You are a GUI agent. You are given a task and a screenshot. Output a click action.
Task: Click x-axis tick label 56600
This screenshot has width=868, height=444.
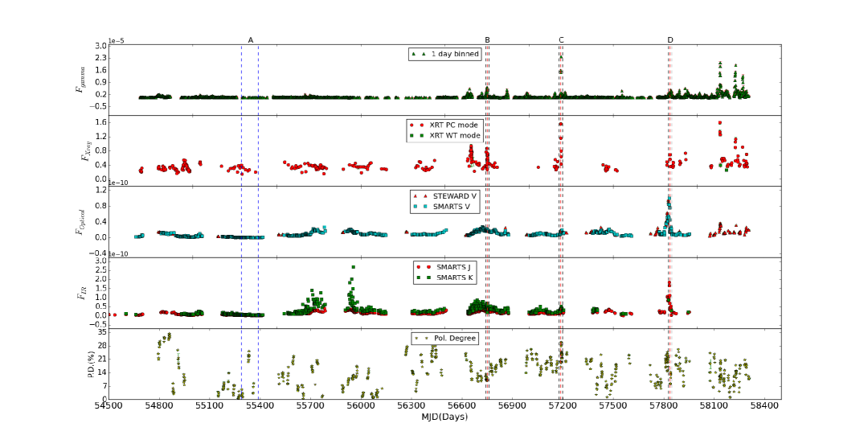tap(461, 406)
